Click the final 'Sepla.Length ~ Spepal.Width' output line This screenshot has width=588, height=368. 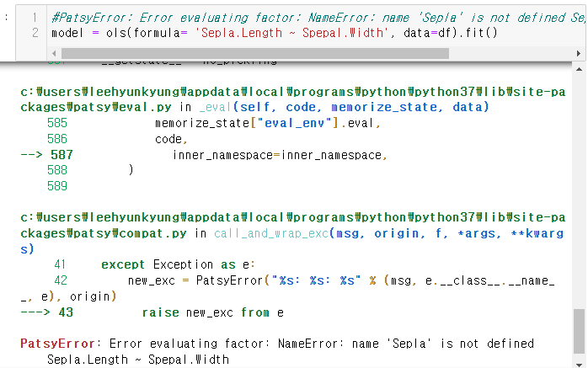(x=138, y=360)
